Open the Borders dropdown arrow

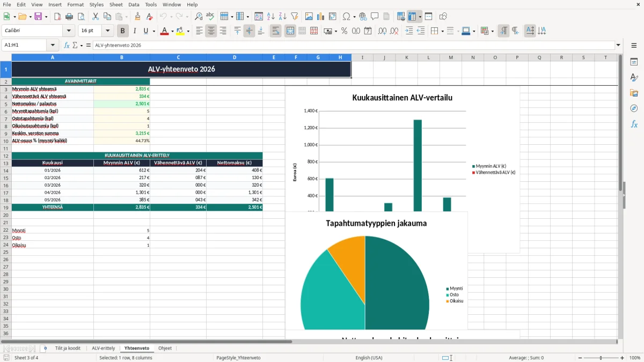(x=442, y=31)
